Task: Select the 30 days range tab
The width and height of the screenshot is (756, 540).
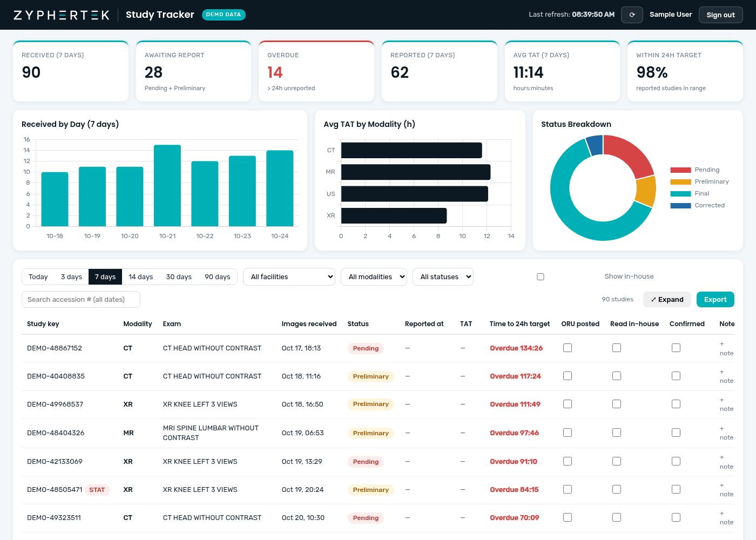Action: click(x=179, y=277)
